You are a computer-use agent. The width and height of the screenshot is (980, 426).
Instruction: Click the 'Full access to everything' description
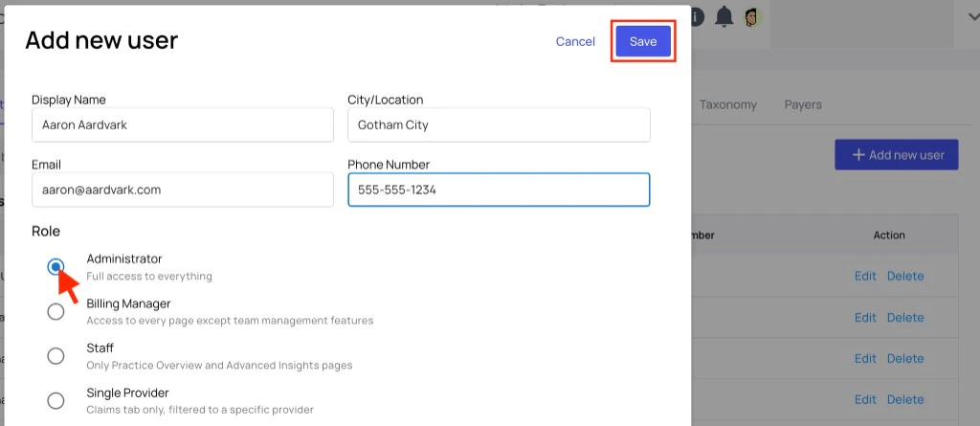point(149,276)
